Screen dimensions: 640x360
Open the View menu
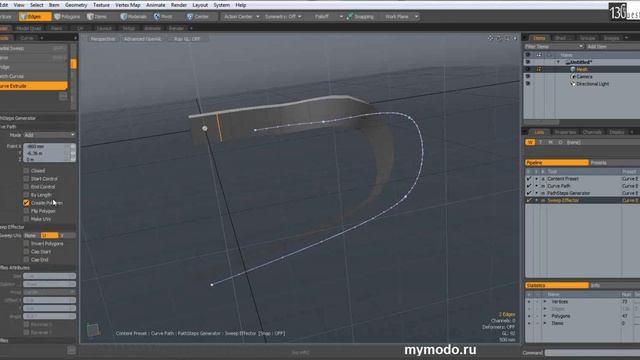pos(19,5)
